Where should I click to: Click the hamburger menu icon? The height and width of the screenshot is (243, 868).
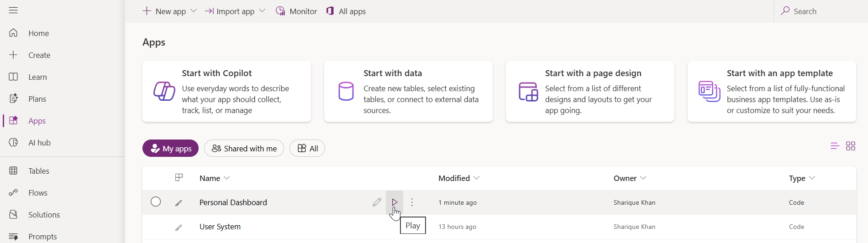[x=13, y=10]
